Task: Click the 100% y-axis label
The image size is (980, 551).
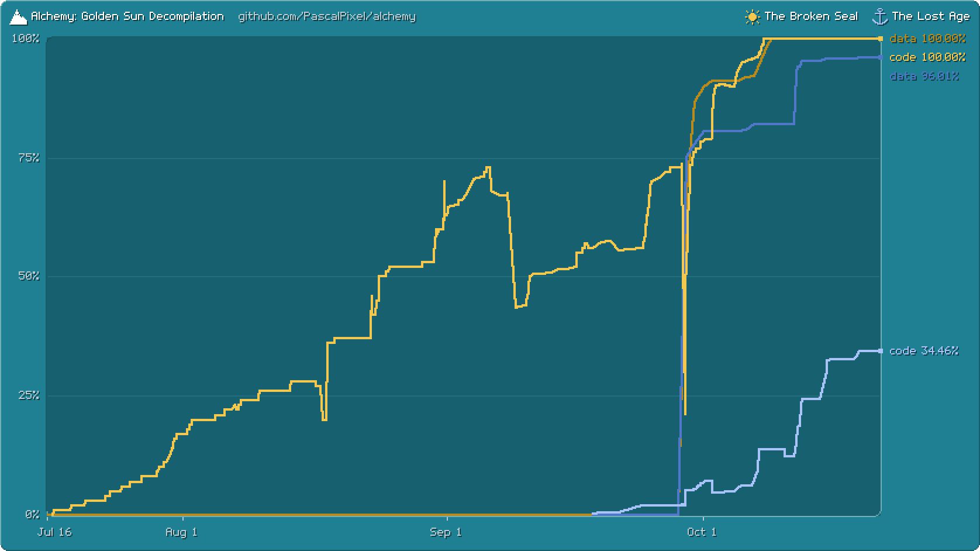Action: 26,39
